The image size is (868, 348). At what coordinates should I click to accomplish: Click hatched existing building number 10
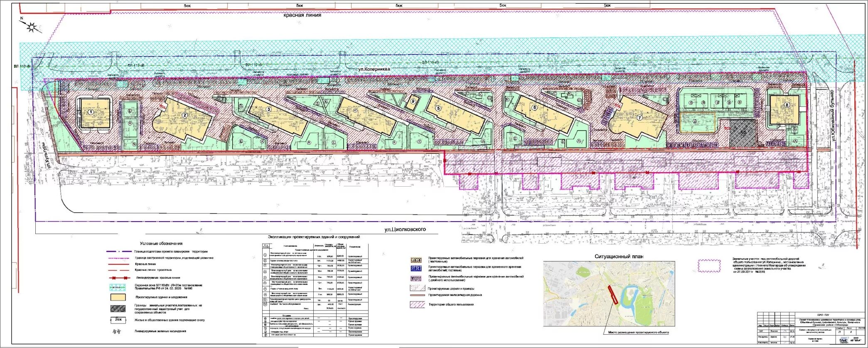743,133
